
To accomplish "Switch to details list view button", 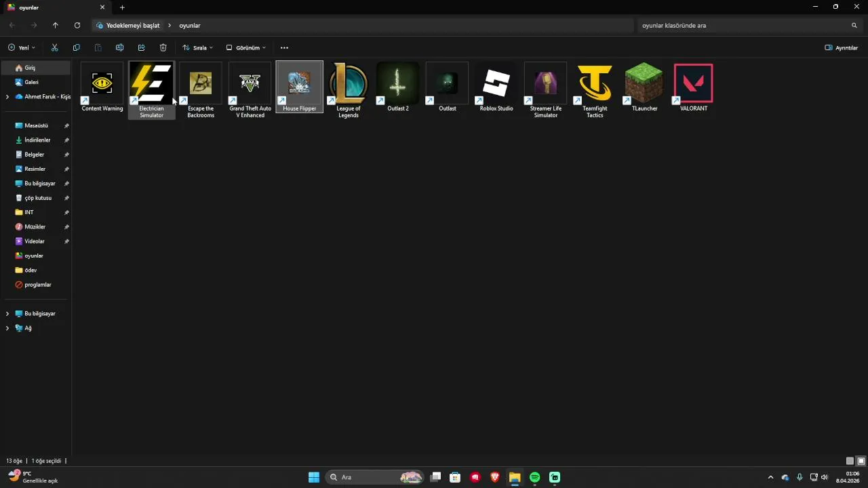I will tap(850, 461).
